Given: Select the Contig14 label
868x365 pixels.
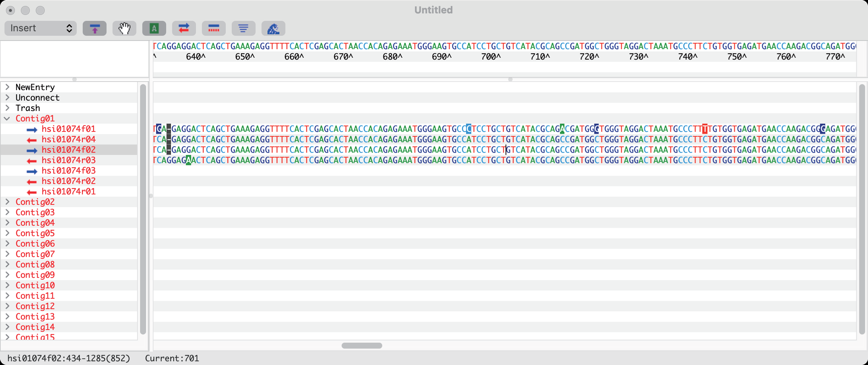Looking at the screenshot, I should click(x=35, y=327).
